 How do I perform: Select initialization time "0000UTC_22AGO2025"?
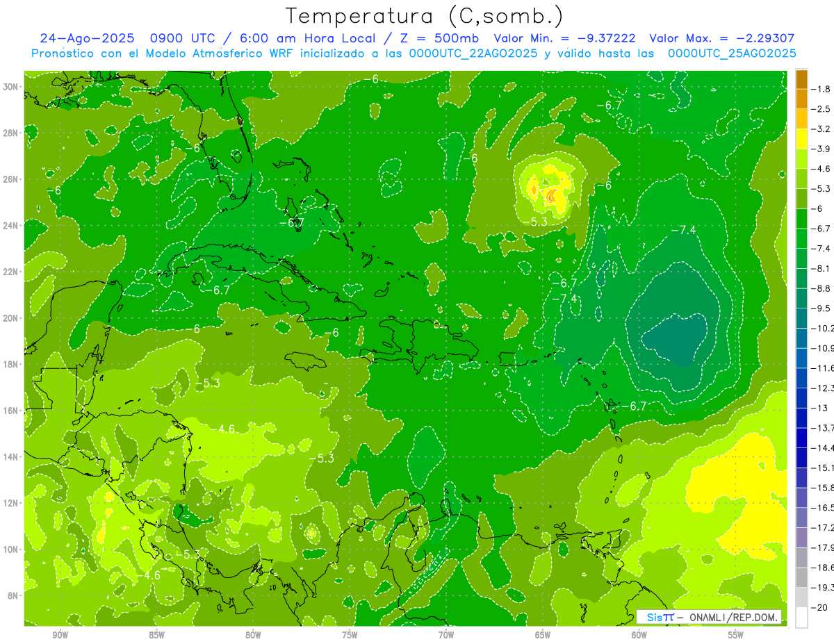473,53
